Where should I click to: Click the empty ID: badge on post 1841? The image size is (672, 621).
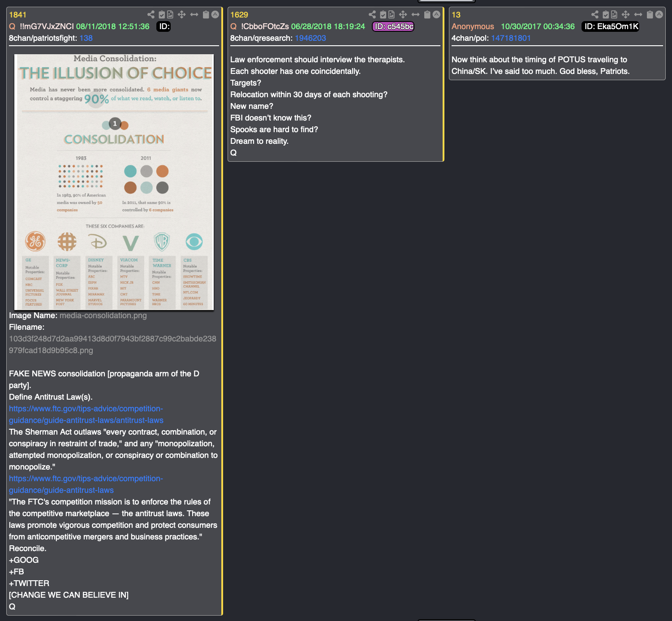pos(164,26)
